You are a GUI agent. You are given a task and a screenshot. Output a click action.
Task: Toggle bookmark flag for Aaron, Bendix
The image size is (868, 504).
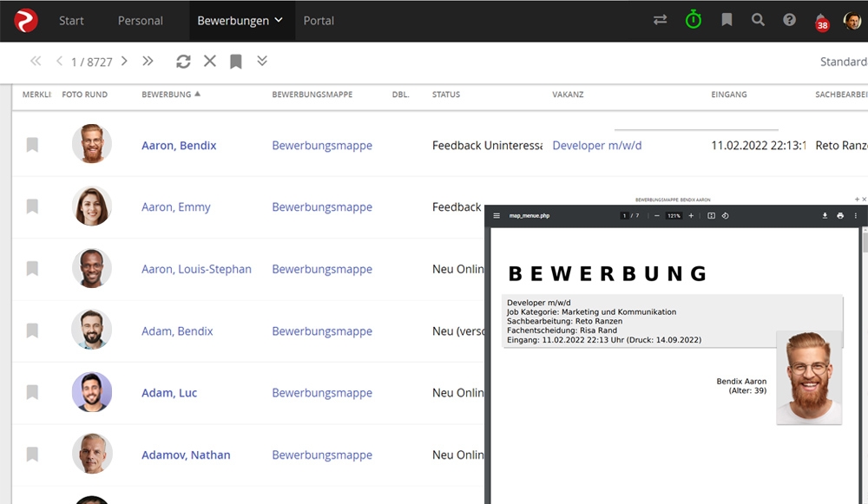32,145
